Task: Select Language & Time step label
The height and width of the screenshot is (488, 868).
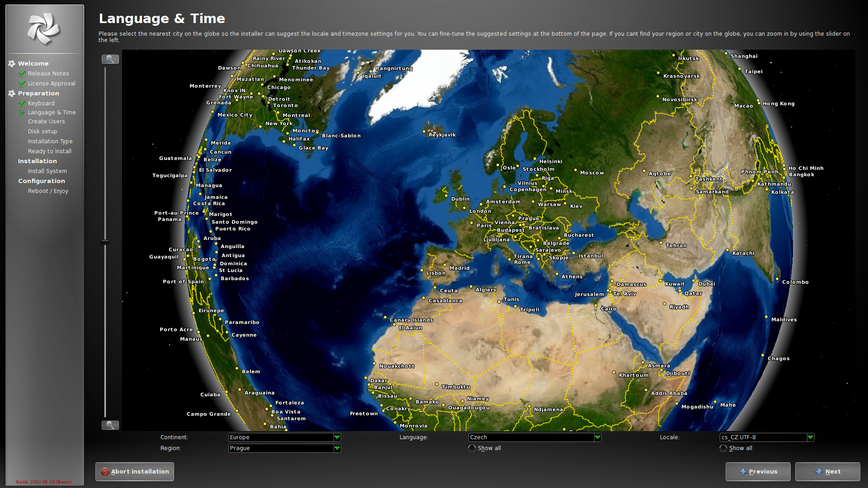Action: pos(52,113)
